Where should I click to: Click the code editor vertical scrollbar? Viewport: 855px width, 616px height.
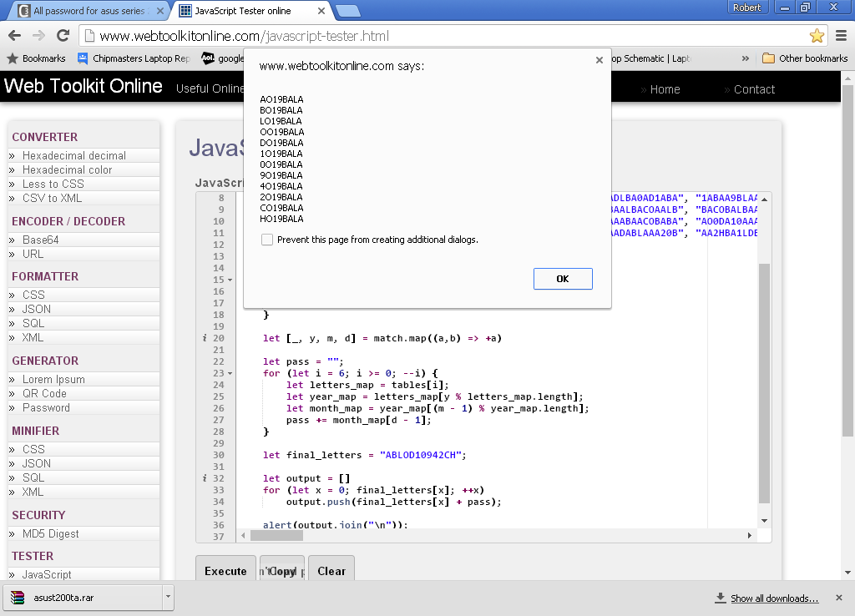click(x=765, y=384)
